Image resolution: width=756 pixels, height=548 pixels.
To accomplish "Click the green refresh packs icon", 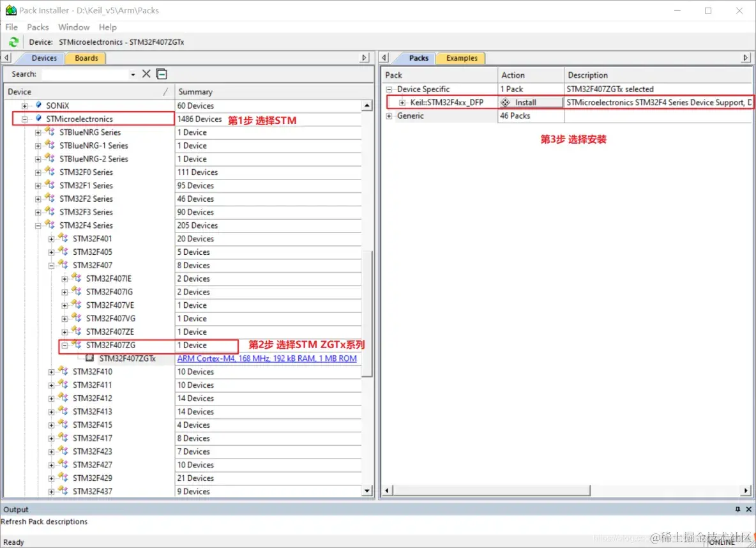I will pyautogui.click(x=13, y=42).
